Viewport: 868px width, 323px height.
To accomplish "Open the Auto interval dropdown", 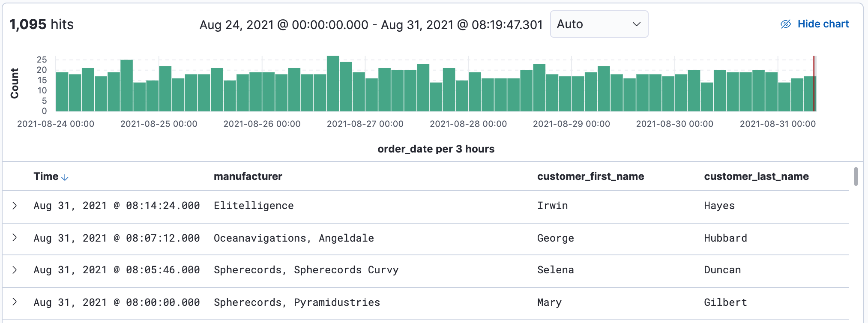I will click(x=599, y=24).
